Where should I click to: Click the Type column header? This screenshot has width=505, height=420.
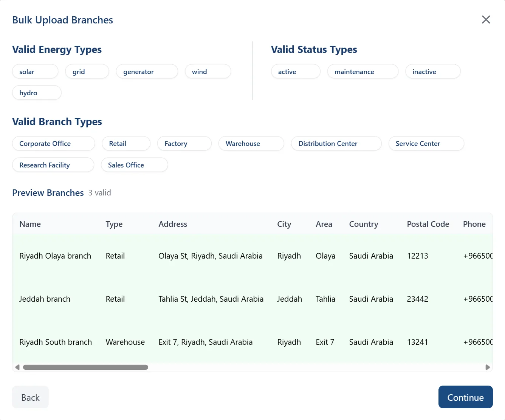(114, 224)
